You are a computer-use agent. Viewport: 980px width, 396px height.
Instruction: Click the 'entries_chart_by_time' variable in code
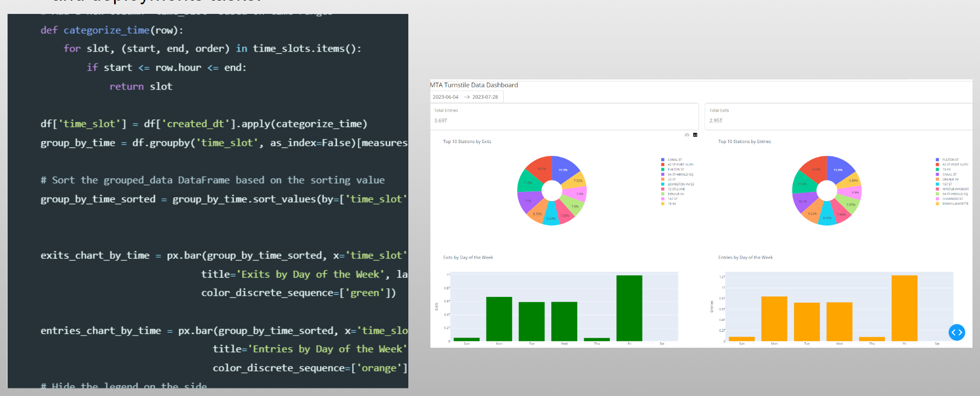click(x=101, y=331)
